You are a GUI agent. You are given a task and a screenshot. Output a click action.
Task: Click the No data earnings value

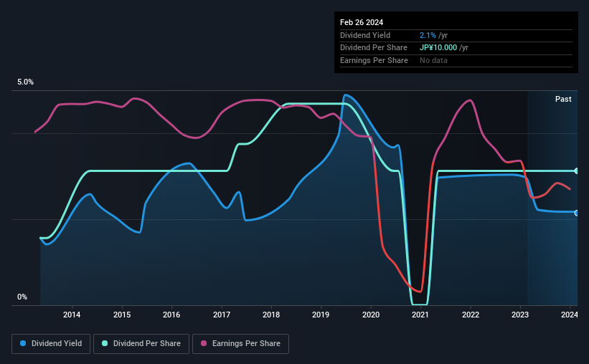click(433, 60)
